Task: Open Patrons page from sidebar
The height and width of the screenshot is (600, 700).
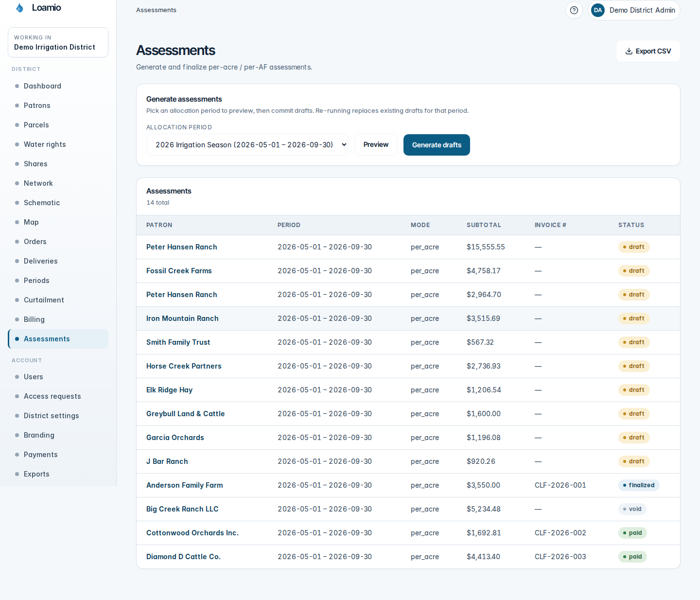Action: tap(58, 106)
